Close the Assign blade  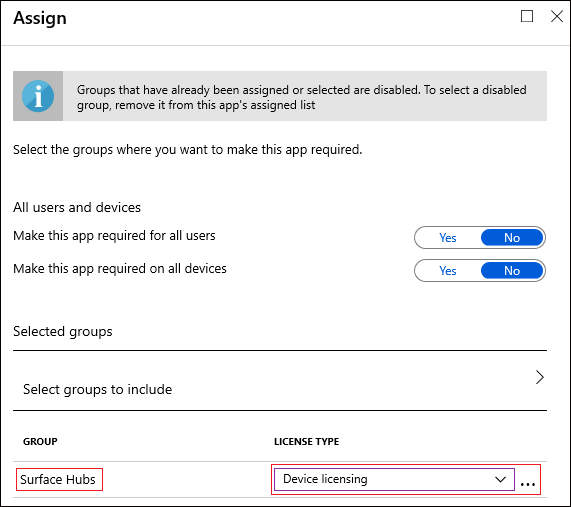(557, 16)
